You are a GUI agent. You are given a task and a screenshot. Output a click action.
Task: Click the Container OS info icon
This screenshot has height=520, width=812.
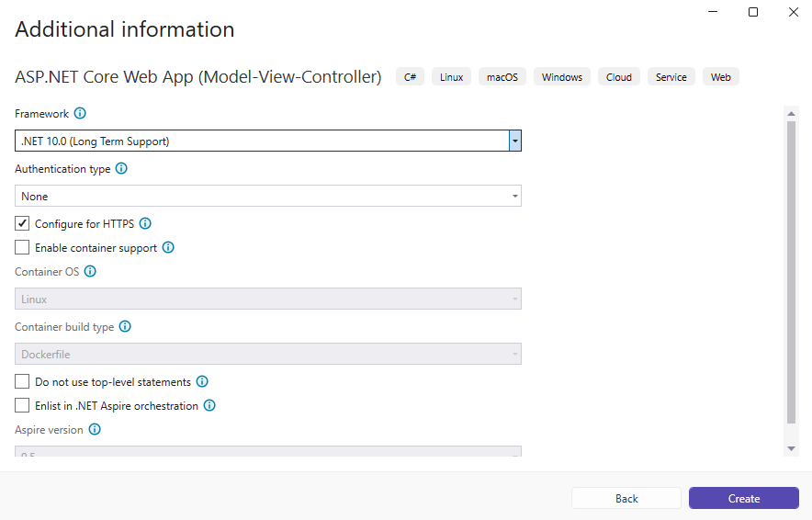click(90, 272)
